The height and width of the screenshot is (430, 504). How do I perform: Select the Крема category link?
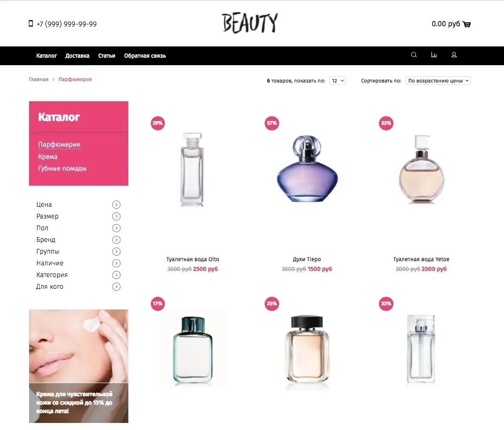(x=48, y=157)
